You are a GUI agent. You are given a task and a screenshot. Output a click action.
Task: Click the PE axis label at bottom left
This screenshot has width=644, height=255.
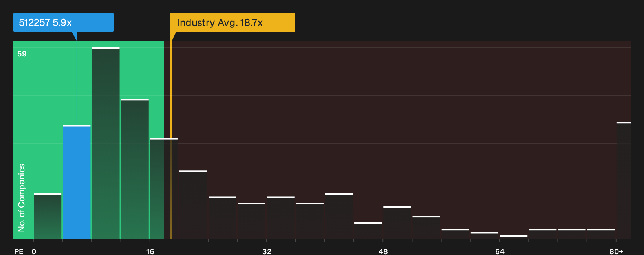(19, 251)
